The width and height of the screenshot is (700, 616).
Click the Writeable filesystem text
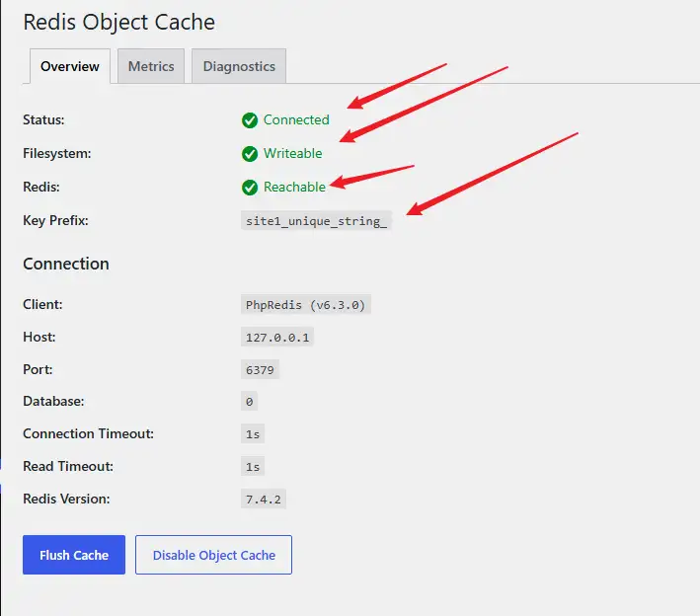point(293,153)
